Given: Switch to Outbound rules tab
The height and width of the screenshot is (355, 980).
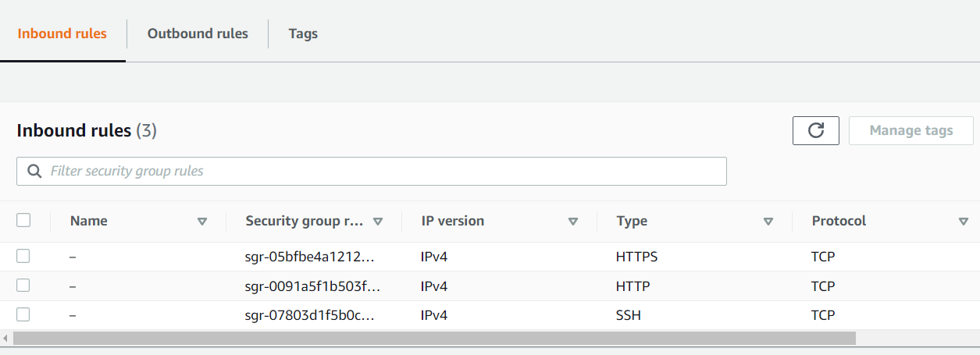Looking at the screenshot, I should (198, 34).
